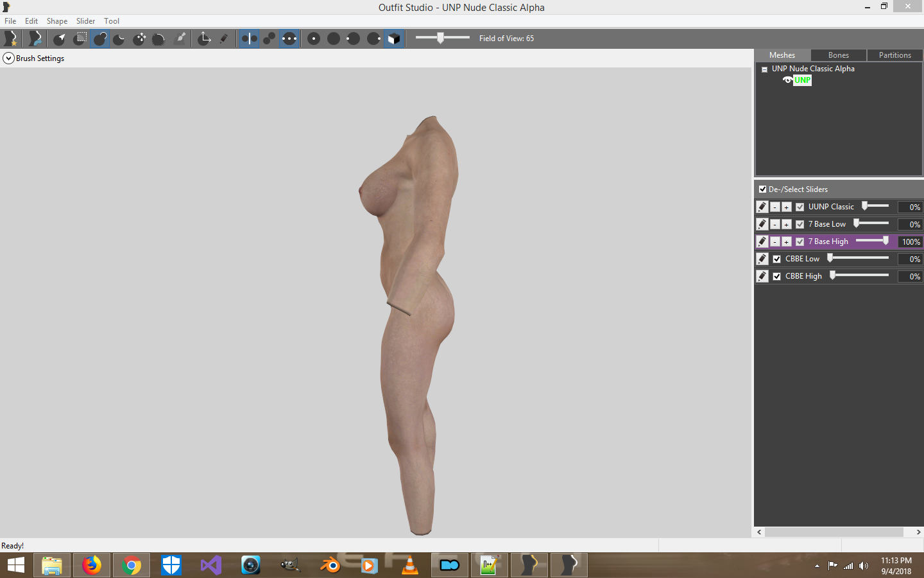924x578 pixels.
Task: Toggle Global Brush Collision mode
Action: click(289, 39)
